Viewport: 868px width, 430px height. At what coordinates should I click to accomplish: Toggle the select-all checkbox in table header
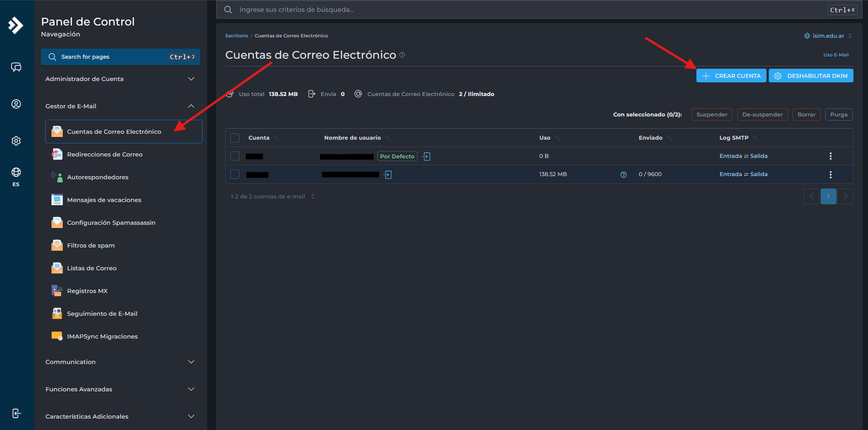235,138
